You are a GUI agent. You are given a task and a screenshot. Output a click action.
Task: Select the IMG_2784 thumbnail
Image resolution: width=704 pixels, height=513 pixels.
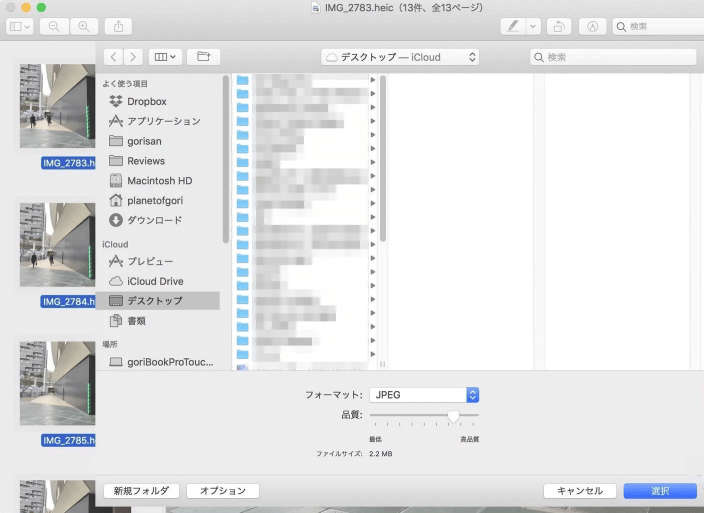[57, 245]
